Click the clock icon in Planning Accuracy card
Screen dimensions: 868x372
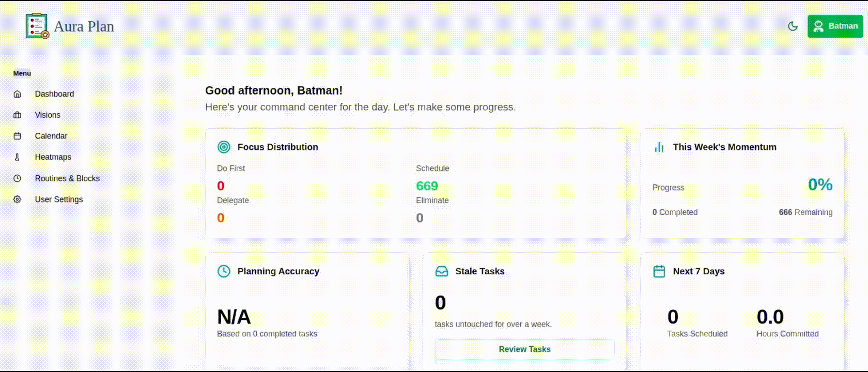[x=224, y=271]
